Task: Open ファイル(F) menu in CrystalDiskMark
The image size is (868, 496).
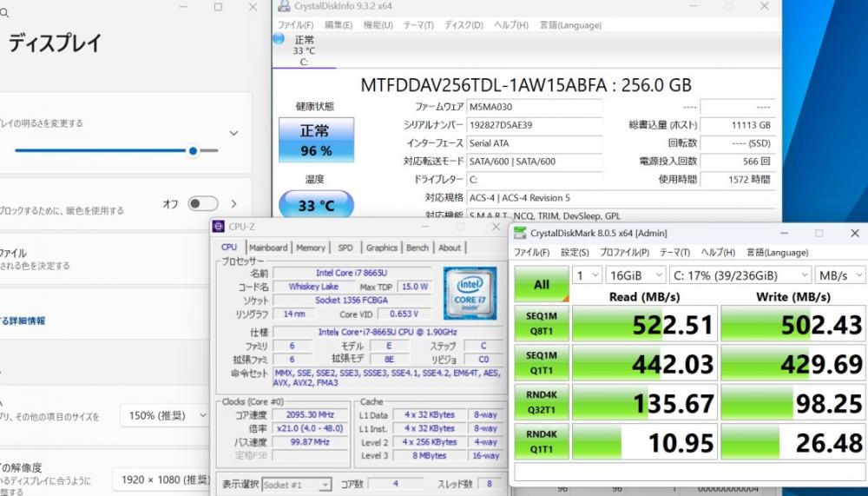Action: point(531,252)
